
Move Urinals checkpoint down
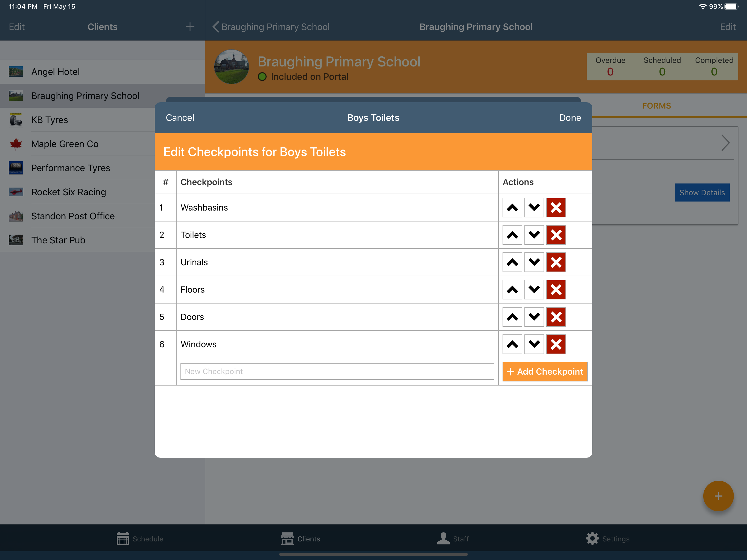pos(534,262)
